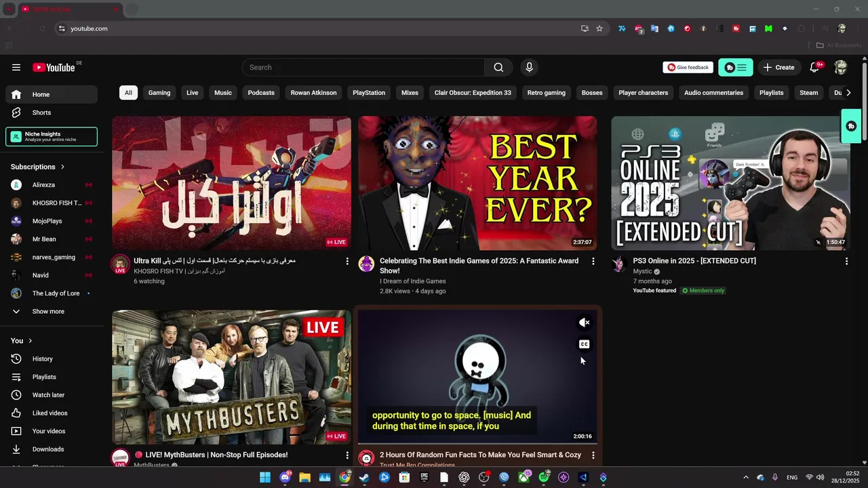
Task: Open options for PS3 Online video
Action: coord(846,261)
